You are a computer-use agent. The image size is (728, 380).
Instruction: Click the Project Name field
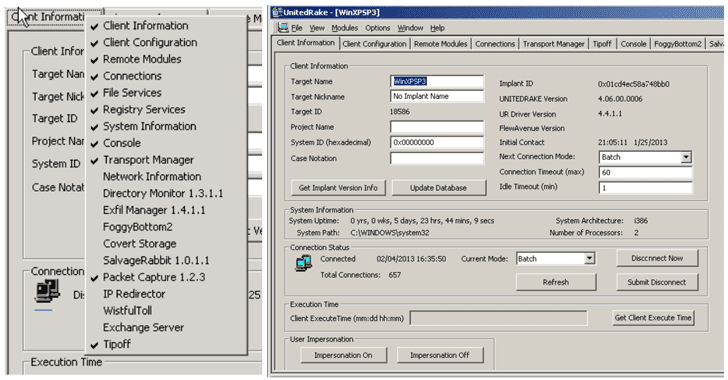[437, 127]
